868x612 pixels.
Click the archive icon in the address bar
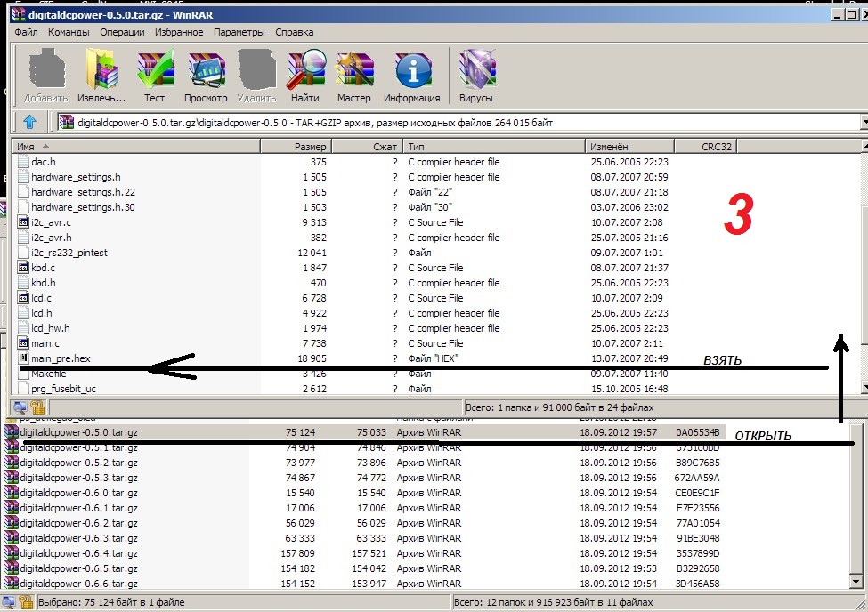pos(66,122)
